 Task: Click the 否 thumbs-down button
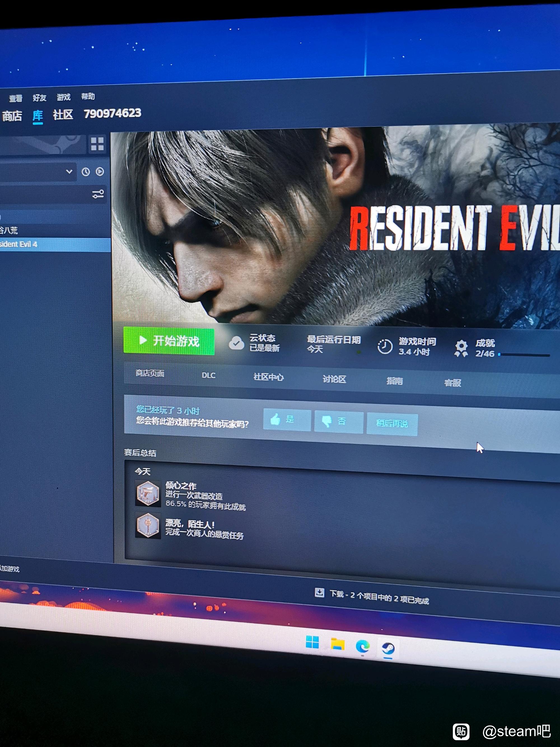click(339, 422)
